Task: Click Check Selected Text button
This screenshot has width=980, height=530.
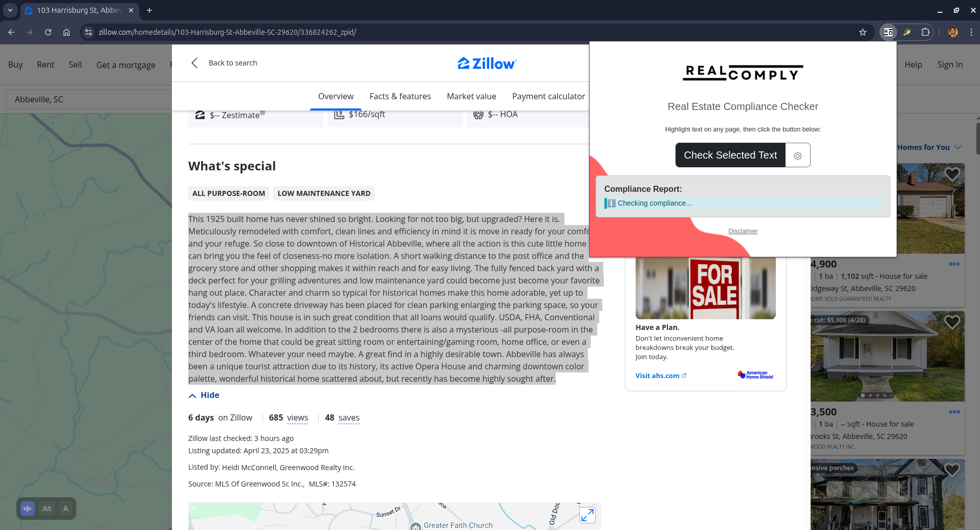Action: pyautogui.click(x=730, y=155)
